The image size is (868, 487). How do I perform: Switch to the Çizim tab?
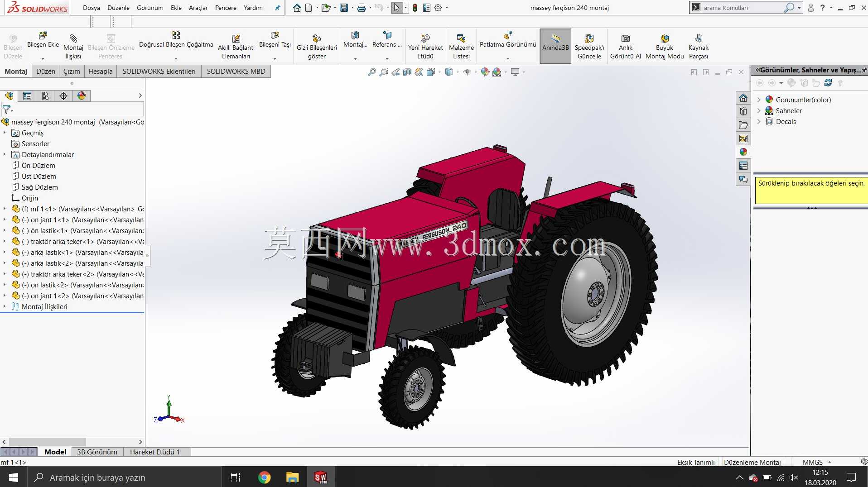tap(72, 71)
